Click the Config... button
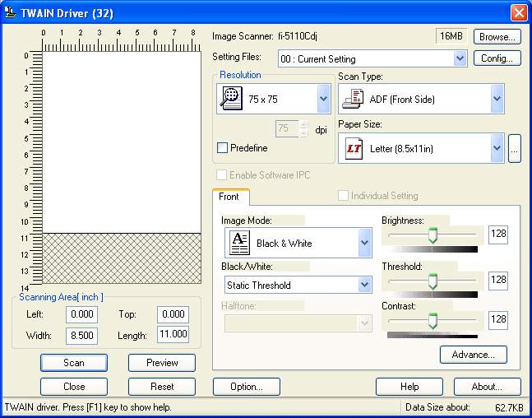Image resolution: width=532 pixels, height=418 pixels. [497, 58]
